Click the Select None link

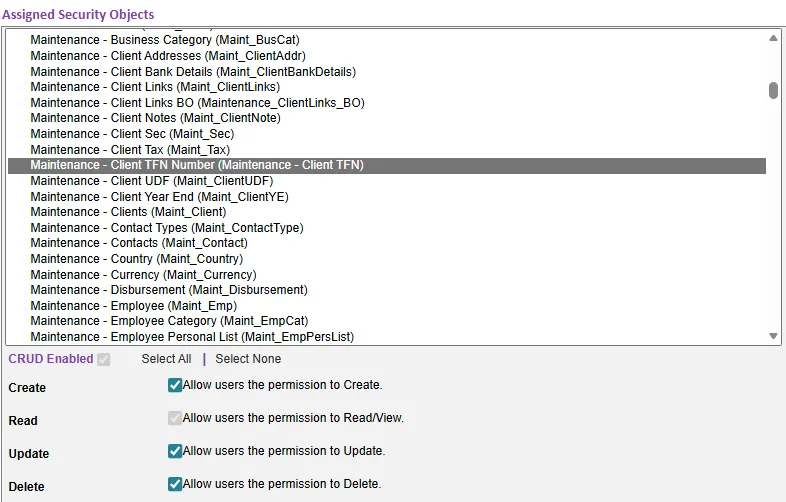(x=248, y=359)
